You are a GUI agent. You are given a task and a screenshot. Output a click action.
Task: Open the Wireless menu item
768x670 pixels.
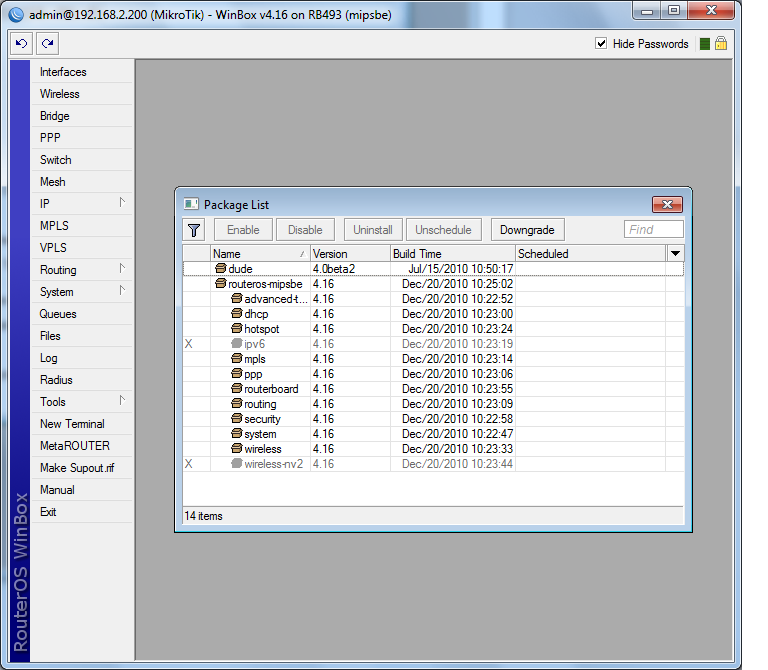coord(82,94)
